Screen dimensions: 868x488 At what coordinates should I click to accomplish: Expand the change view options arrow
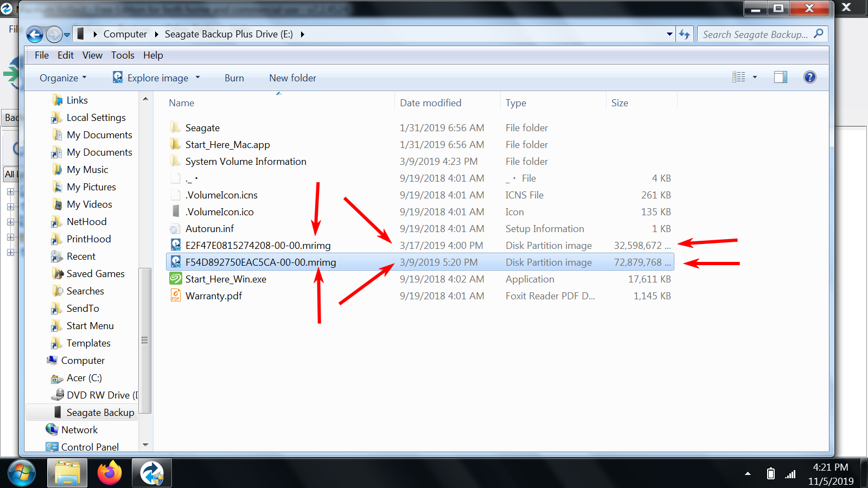755,78
